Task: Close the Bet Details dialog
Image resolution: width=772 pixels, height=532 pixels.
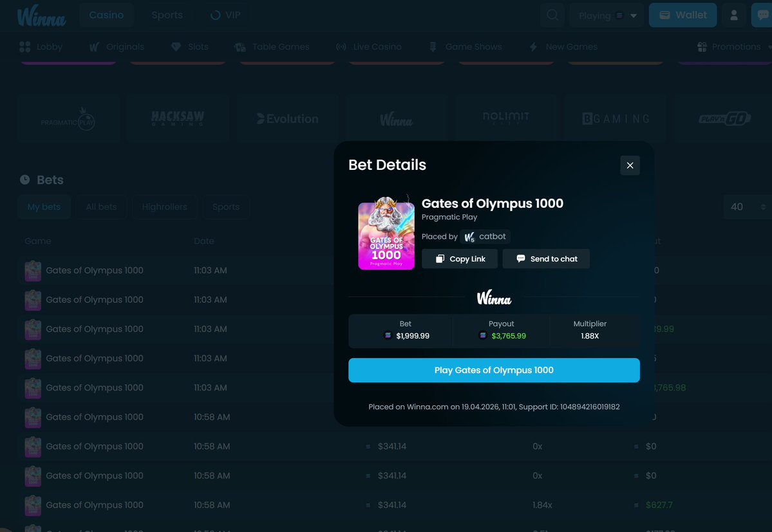Action: [x=630, y=165]
